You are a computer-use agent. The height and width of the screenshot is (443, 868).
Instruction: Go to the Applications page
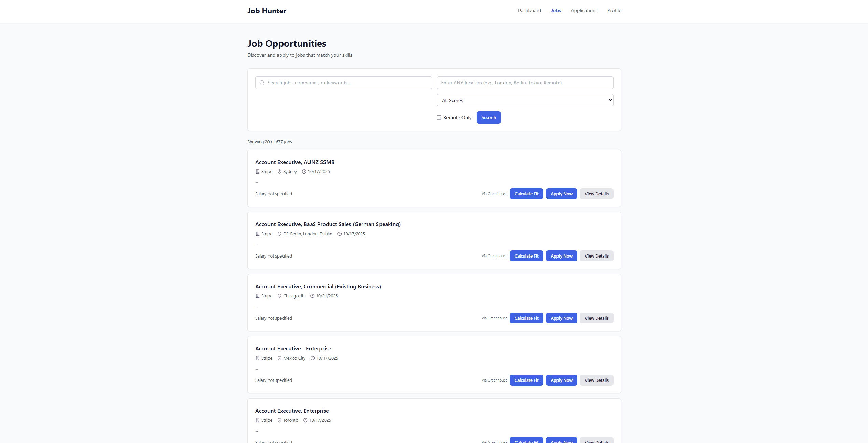click(584, 10)
